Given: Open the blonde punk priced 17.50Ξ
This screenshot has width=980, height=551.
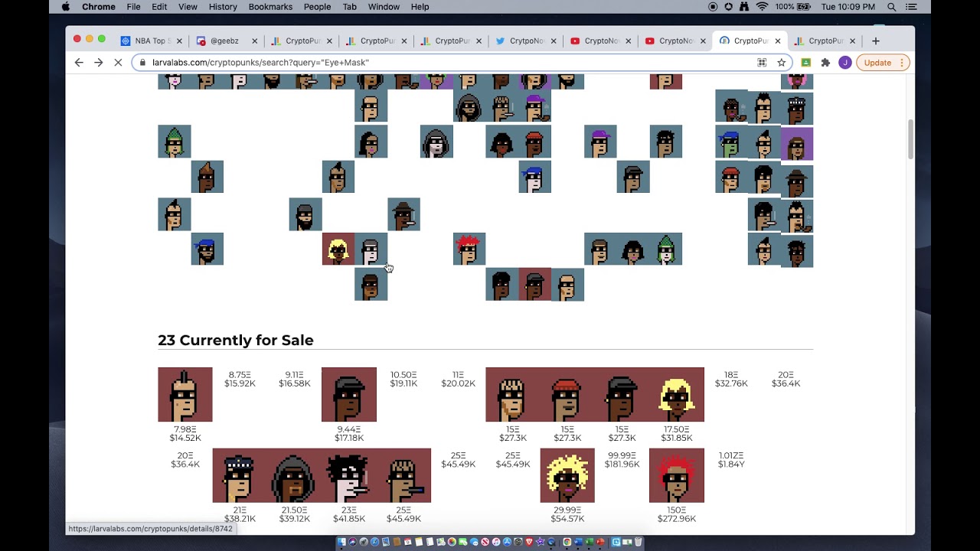Looking at the screenshot, I should (x=676, y=395).
